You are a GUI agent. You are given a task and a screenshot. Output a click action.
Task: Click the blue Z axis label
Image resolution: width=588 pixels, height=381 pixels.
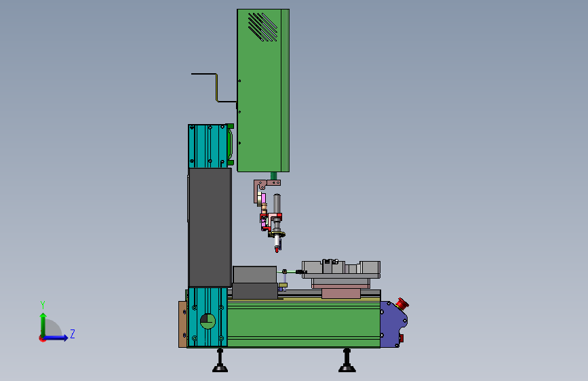73,334
